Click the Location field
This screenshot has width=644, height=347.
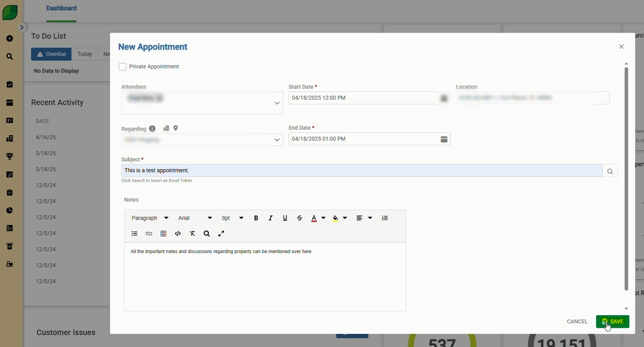[533, 98]
